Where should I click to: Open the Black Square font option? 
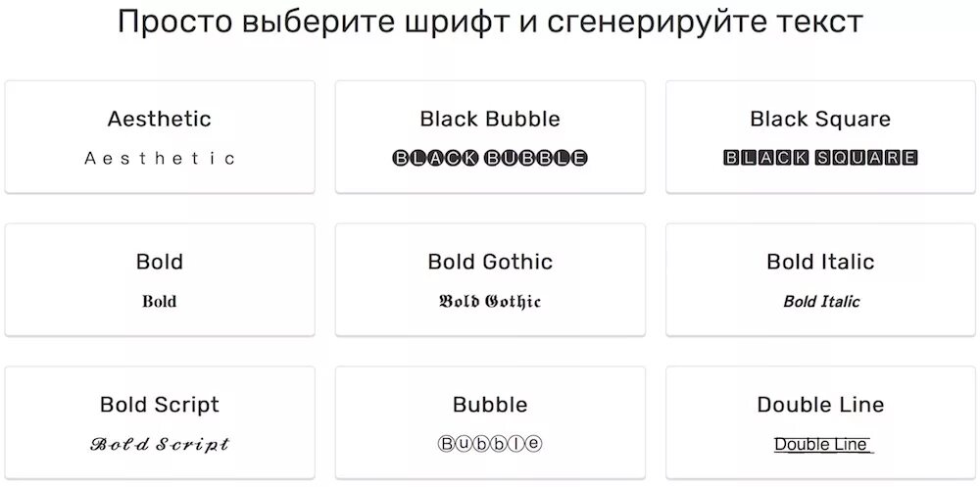[820, 136]
